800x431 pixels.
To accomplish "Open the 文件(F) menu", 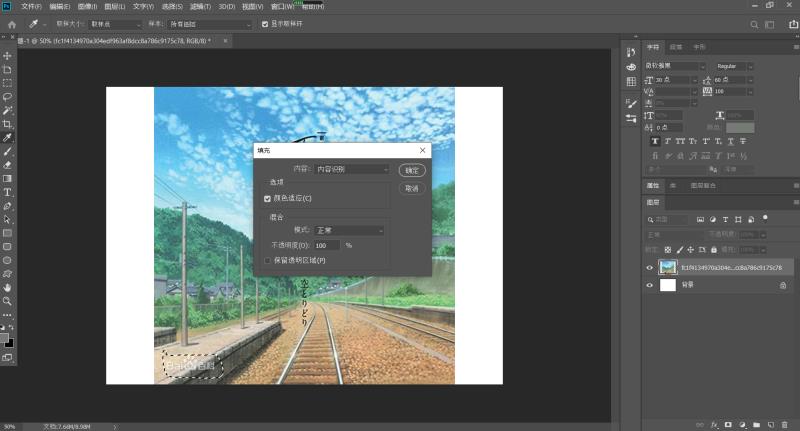I will click(x=31, y=7).
